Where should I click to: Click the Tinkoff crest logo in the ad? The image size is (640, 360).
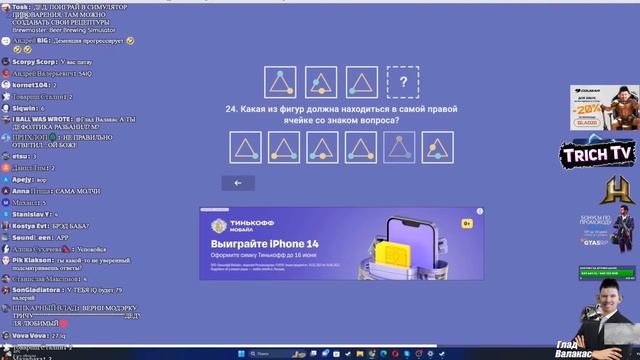(x=218, y=226)
